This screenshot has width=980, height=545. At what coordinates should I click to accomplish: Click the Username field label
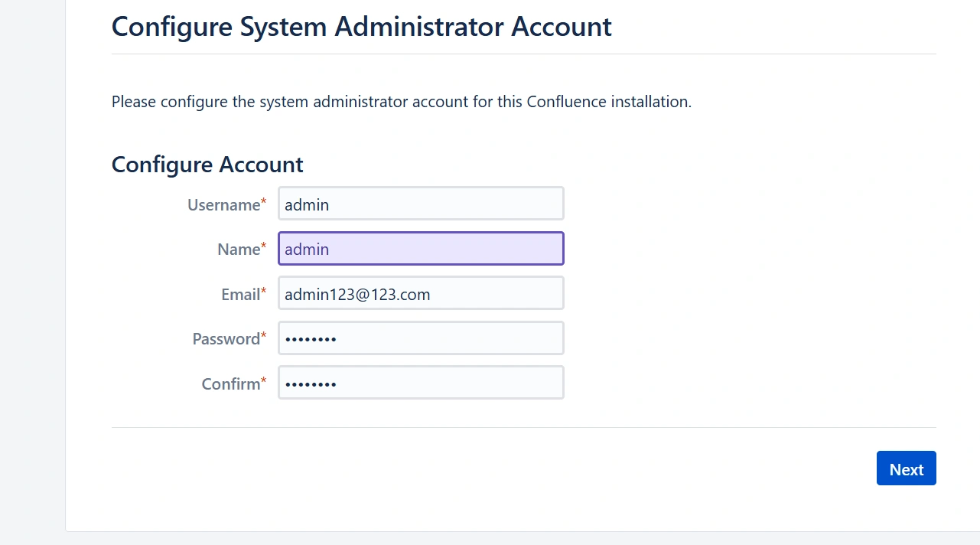(x=223, y=205)
